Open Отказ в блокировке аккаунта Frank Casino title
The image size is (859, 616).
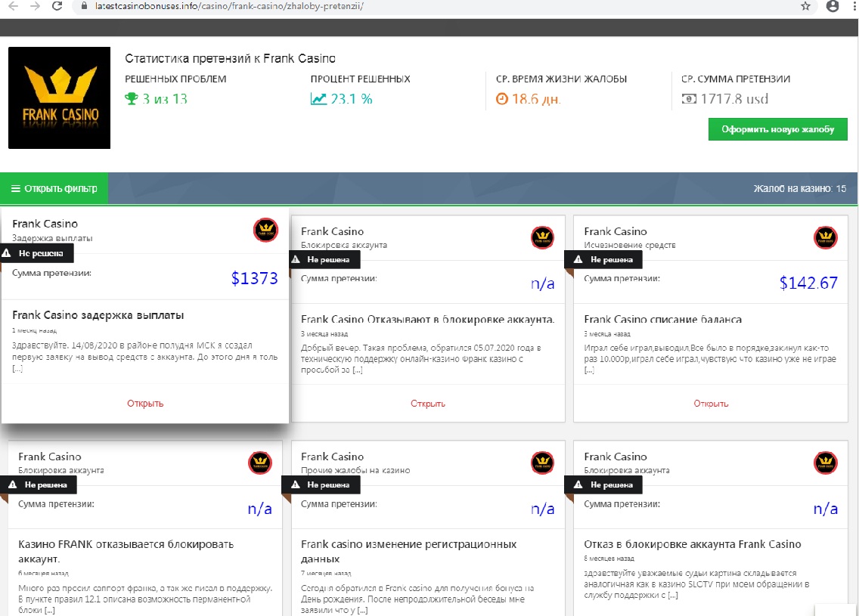coord(693,544)
